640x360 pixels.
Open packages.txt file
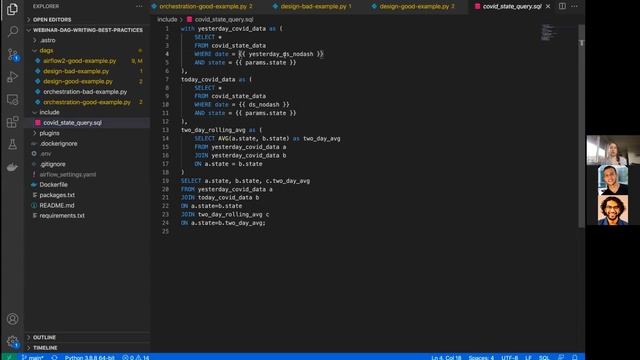coord(57,195)
